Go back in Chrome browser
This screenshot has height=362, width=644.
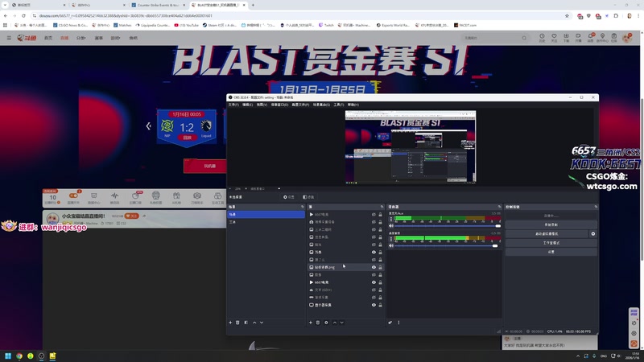(6, 15)
